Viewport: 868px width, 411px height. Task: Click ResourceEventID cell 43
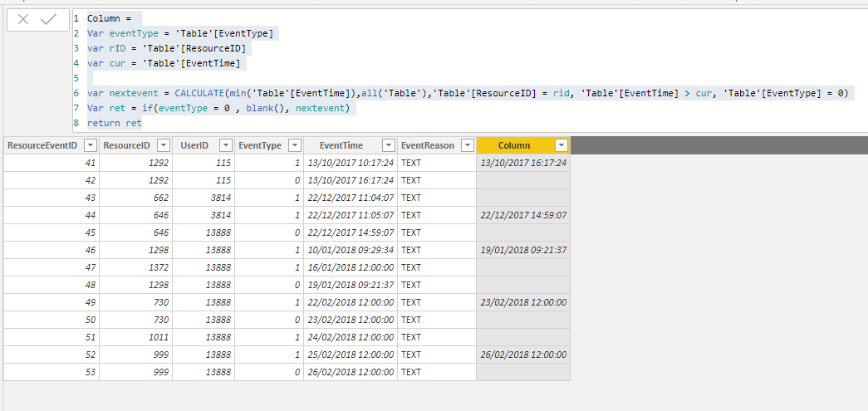tap(51, 198)
